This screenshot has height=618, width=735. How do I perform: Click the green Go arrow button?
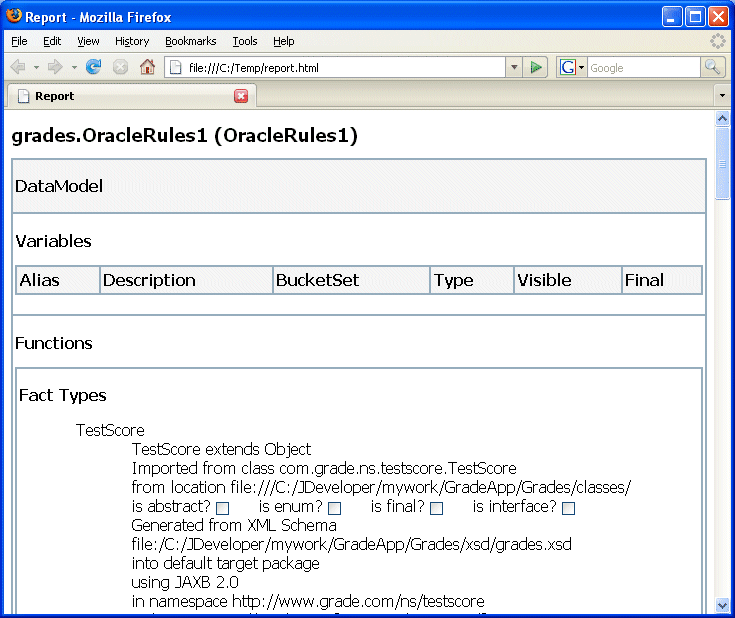tap(536, 68)
